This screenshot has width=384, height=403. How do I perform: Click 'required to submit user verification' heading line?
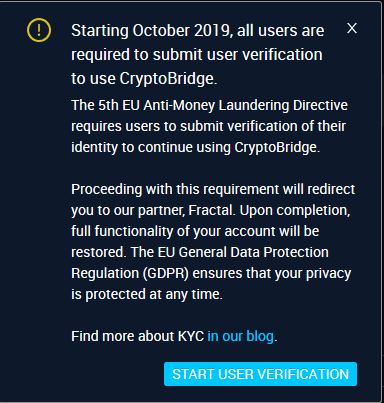(197, 55)
